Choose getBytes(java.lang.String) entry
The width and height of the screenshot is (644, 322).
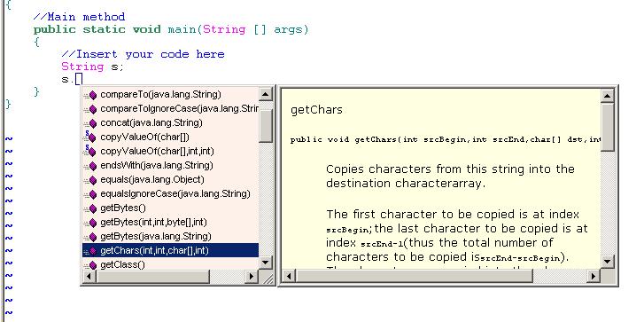point(170,237)
